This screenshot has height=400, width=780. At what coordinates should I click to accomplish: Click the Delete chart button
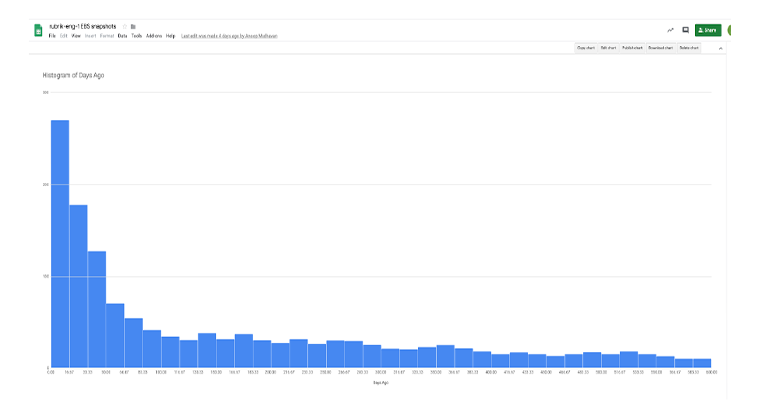[689, 48]
